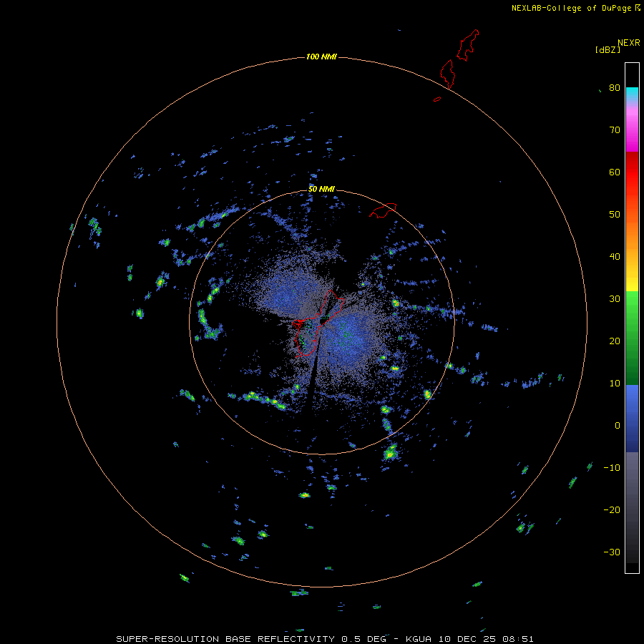Image resolution: width=644 pixels, height=644 pixels.
Task: Select the 50 value on the dBZ scale
Action: (615, 215)
